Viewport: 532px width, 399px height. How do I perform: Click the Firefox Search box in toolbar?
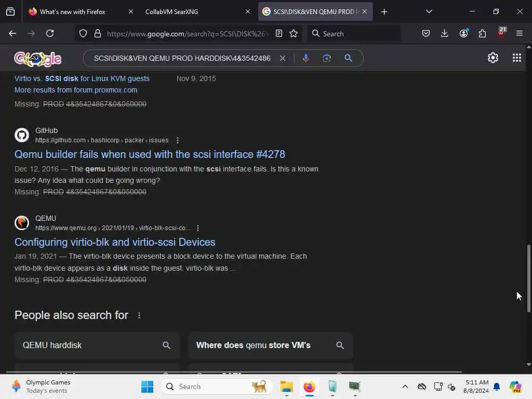tap(354, 34)
